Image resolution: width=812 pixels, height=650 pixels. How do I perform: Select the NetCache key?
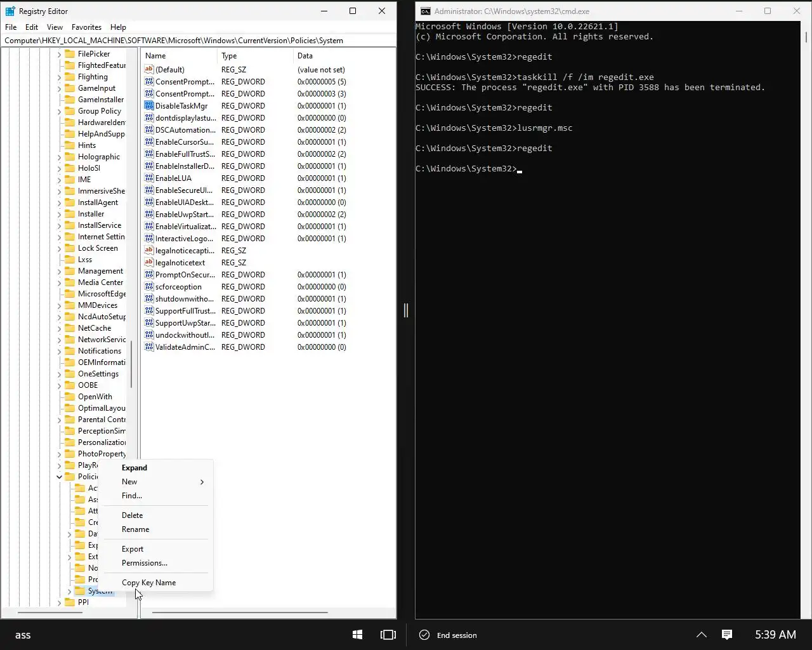95,328
